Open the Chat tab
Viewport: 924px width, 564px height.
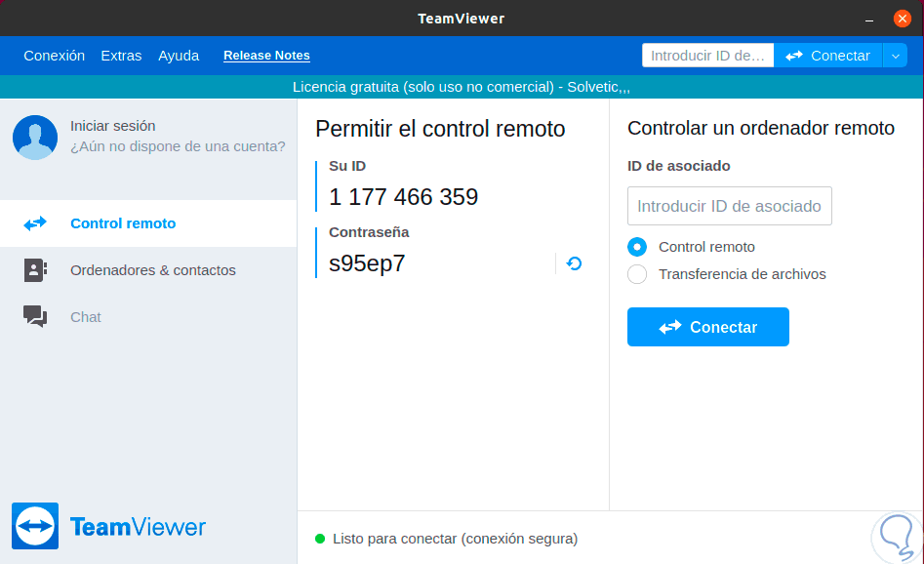tap(148, 316)
